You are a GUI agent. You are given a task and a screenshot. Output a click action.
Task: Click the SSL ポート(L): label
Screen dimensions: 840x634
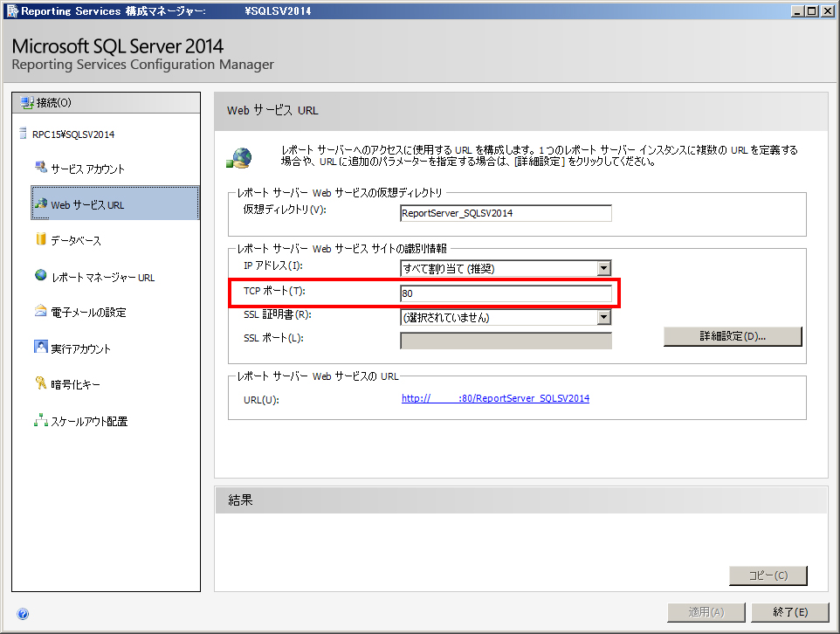coord(273,338)
